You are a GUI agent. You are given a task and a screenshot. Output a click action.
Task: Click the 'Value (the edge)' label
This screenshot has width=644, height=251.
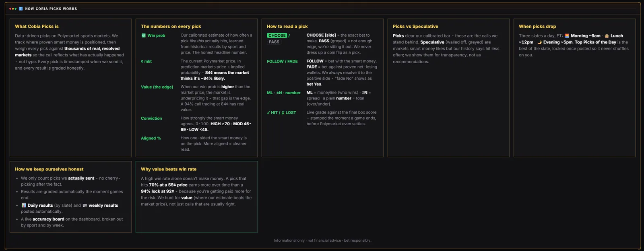(x=157, y=87)
